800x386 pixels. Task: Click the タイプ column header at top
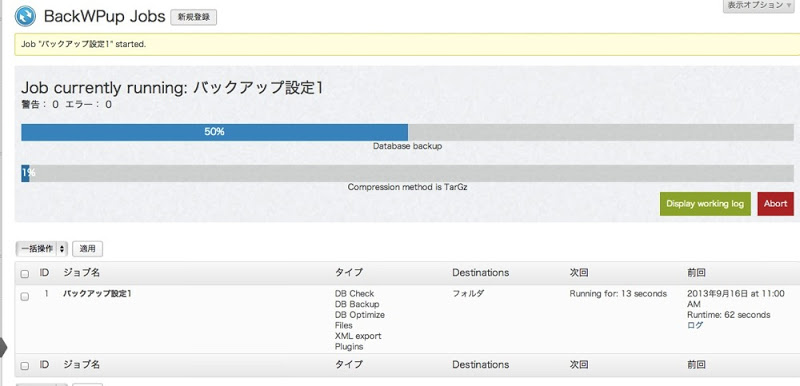coord(348,273)
